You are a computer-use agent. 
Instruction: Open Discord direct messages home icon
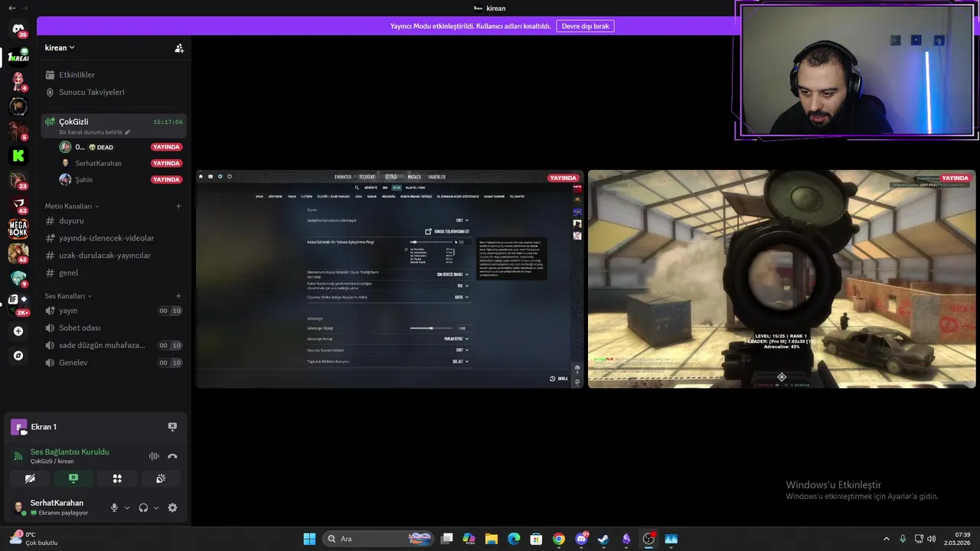18,31
